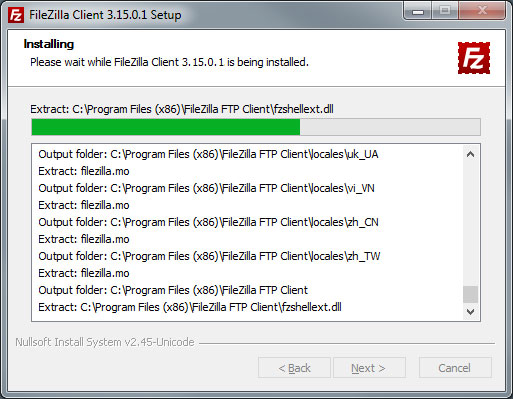Click the log scrollbar thumb

coord(470,294)
